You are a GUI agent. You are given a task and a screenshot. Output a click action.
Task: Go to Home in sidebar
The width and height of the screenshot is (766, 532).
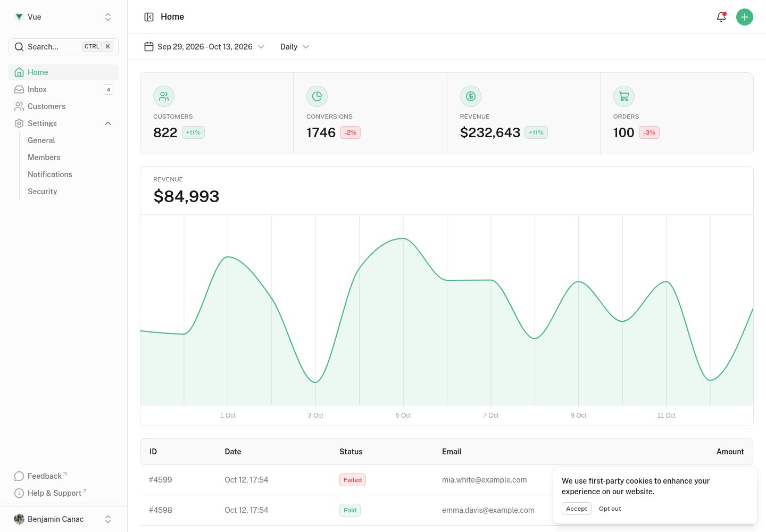63,72
